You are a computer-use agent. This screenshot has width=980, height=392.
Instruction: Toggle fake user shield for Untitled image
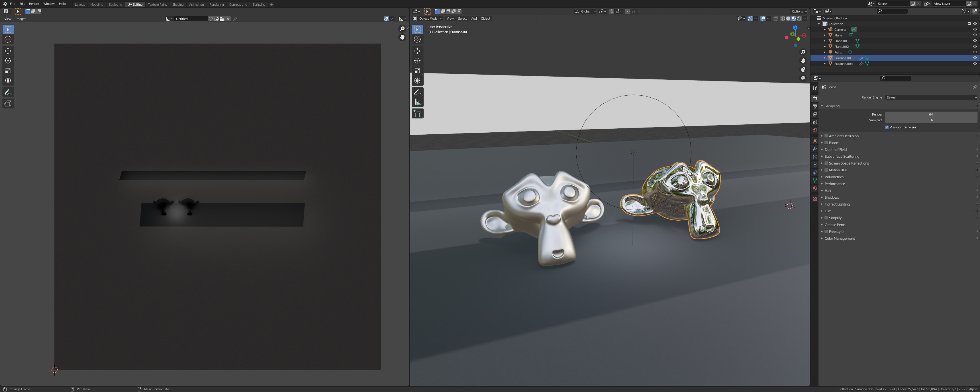(x=211, y=19)
